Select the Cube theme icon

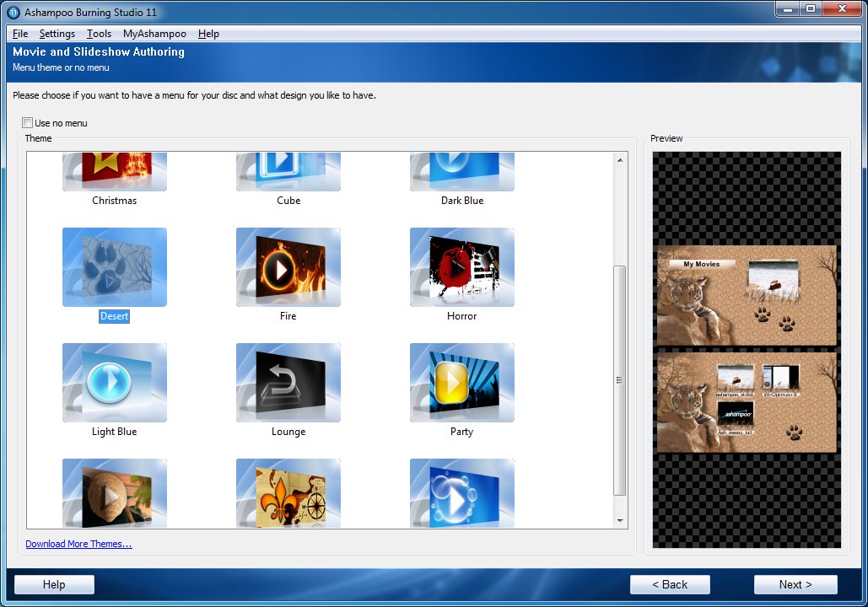pos(288,172)
